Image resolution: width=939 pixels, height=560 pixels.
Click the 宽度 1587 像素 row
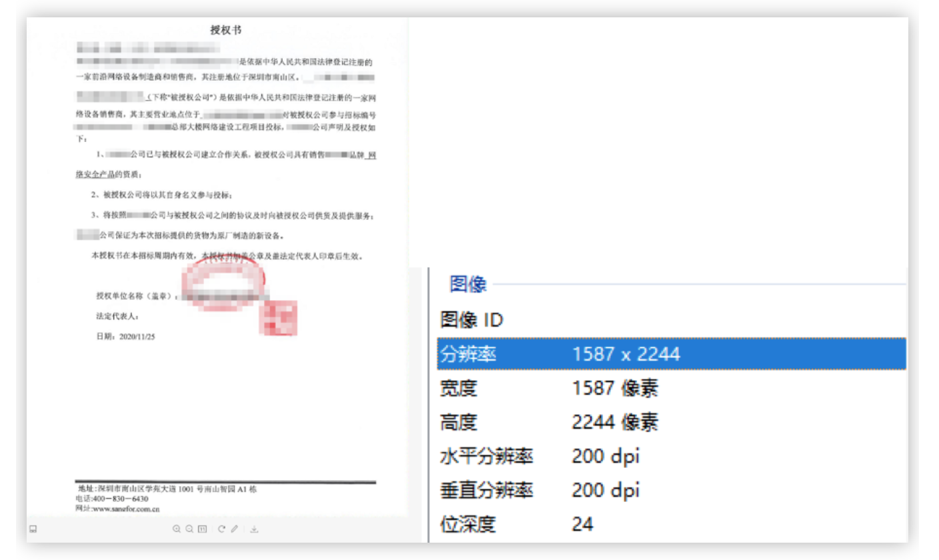tap(672, 388)
